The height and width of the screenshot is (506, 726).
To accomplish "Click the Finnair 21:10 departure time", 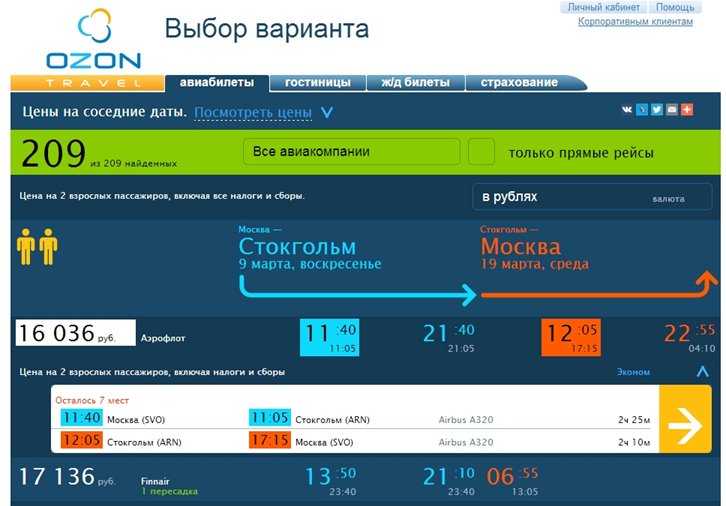I will point(449,481).
